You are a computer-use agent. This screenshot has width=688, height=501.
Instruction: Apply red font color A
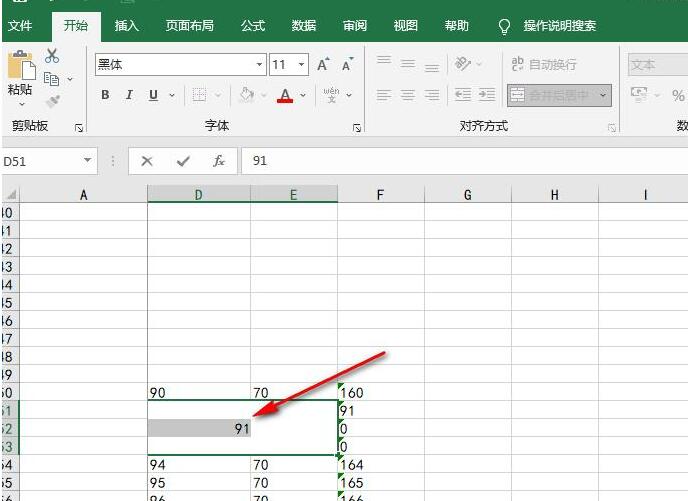point(285,95)
